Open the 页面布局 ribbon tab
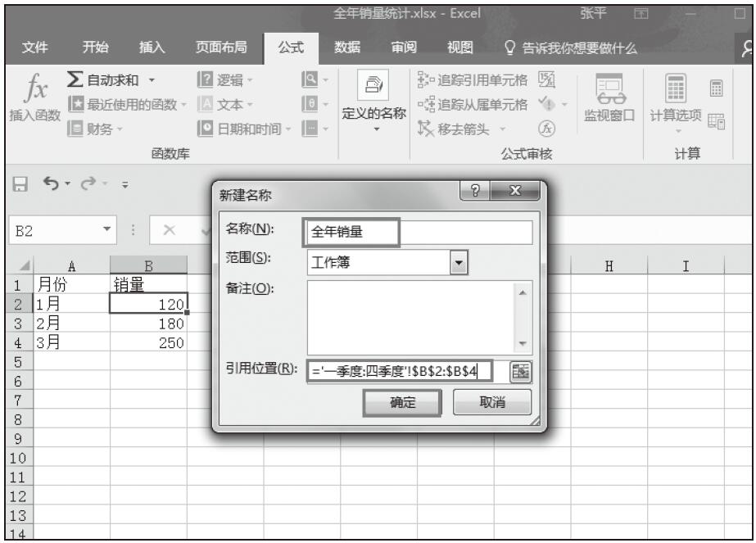 tap(220, 48)
